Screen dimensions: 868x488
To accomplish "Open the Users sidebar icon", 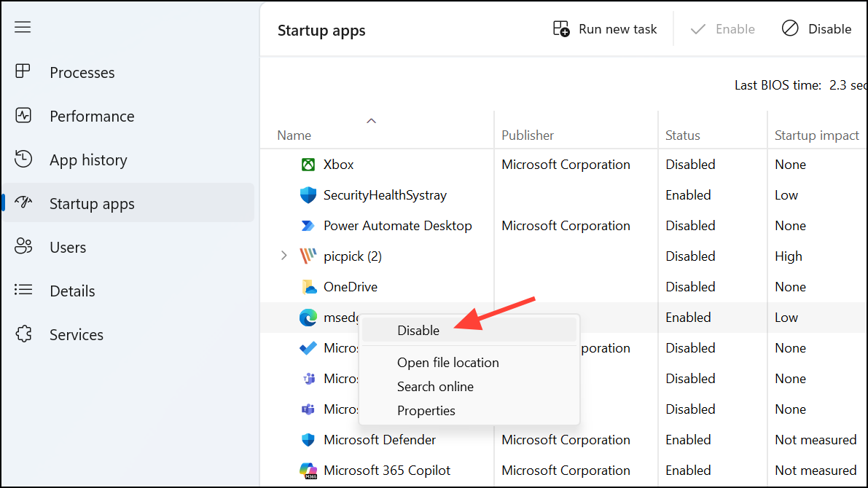I will click(x=23, y=246).
